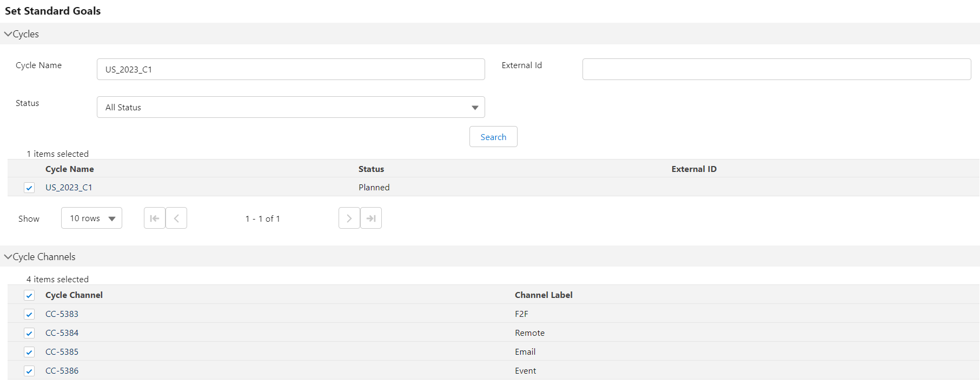Open the 10 rows page size dropdown

tap(91, 218)
